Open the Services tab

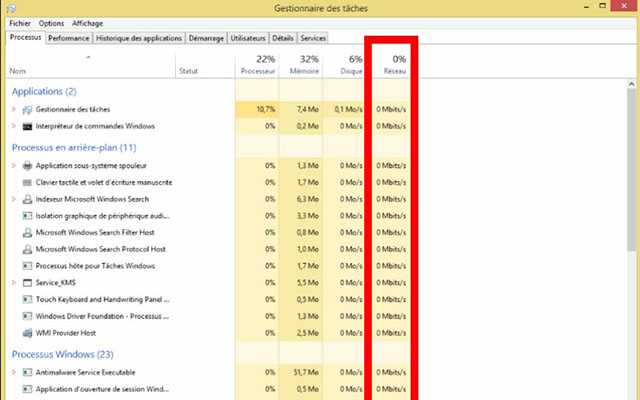313,38
